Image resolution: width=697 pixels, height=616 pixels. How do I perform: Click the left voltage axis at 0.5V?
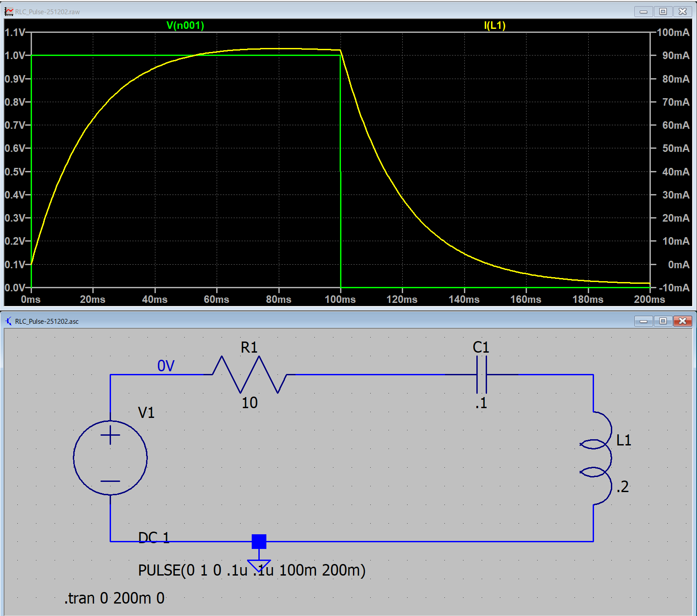click(15, 172)
